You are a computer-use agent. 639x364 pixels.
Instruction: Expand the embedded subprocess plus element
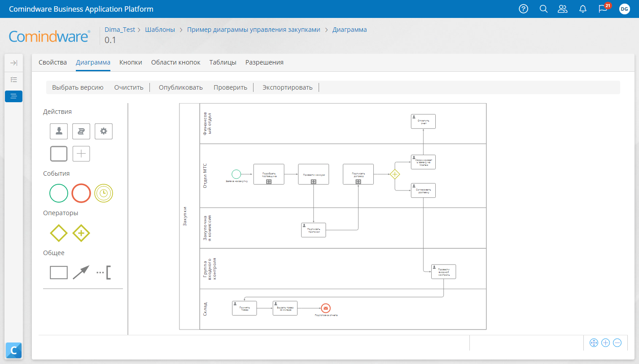(x=81, y=154)
